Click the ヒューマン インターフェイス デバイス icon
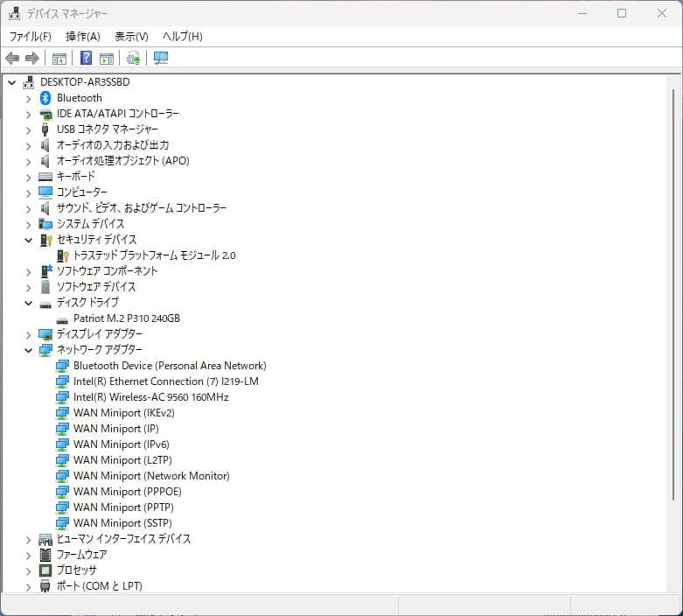683x616 pixels. click(x=45, y=540)
